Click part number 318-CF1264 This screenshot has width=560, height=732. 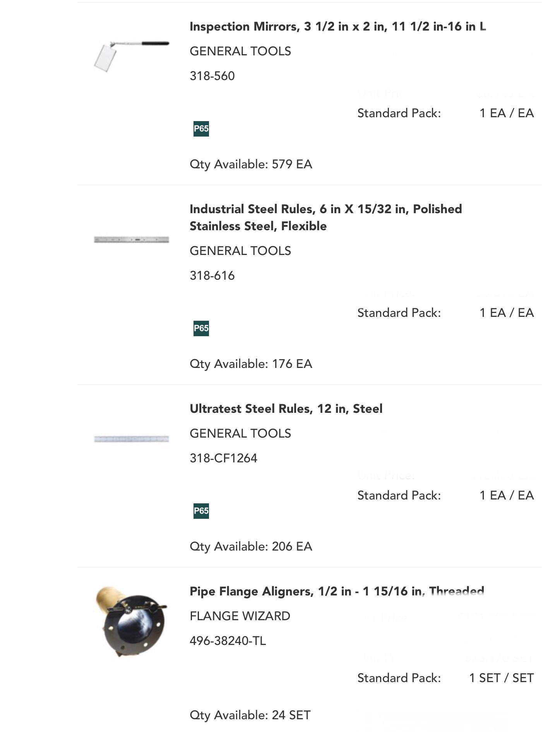[223, 458]
